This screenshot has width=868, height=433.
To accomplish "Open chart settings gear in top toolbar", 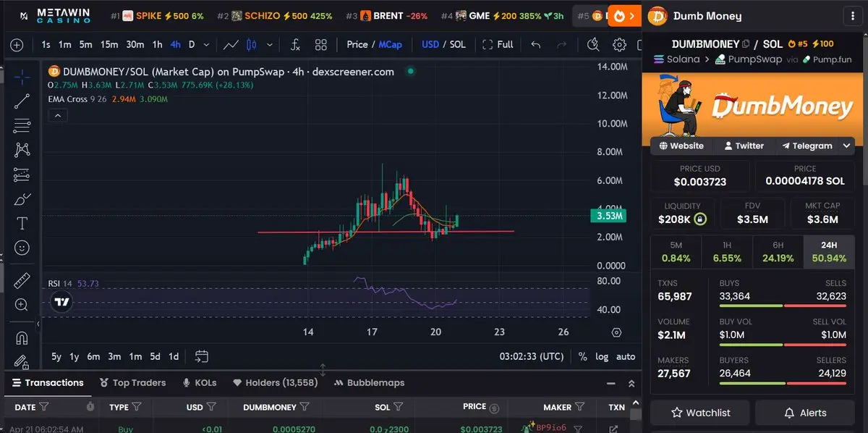I will pyautogui.click(x=619, y=45).
